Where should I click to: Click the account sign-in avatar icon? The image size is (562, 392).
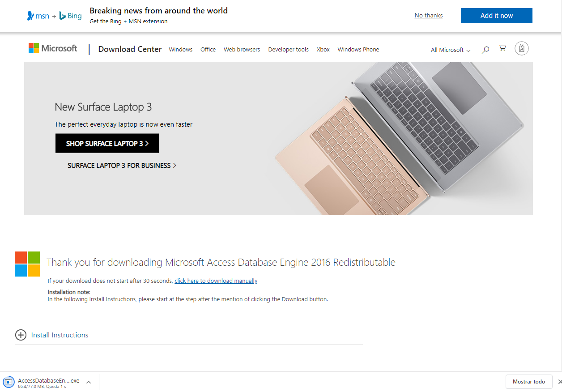tap(522, 48)
